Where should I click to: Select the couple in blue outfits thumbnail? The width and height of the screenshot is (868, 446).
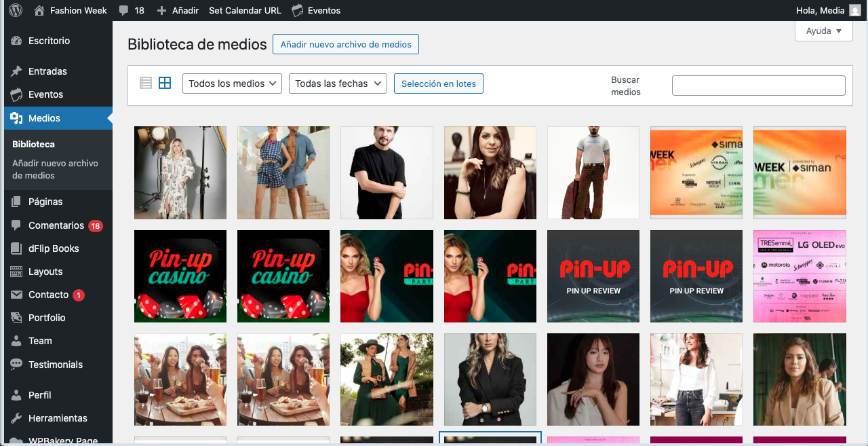[283, 172]
